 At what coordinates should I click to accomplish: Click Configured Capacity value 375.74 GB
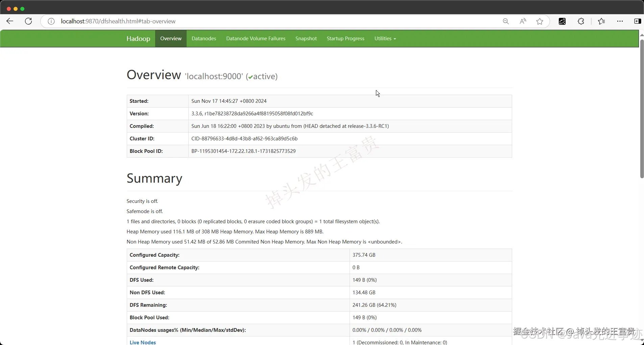(x=364, y=255)
